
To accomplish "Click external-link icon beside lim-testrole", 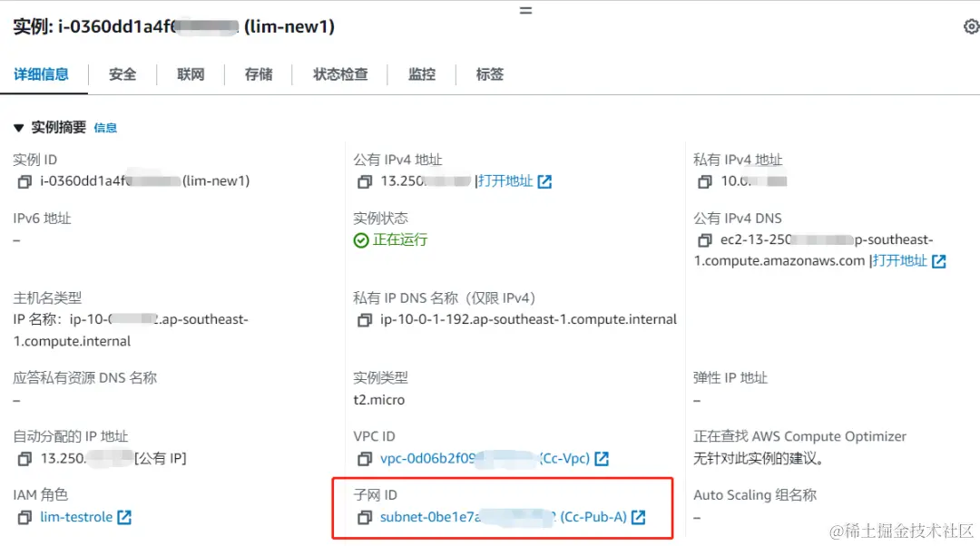I will click(x=124, y=517).
